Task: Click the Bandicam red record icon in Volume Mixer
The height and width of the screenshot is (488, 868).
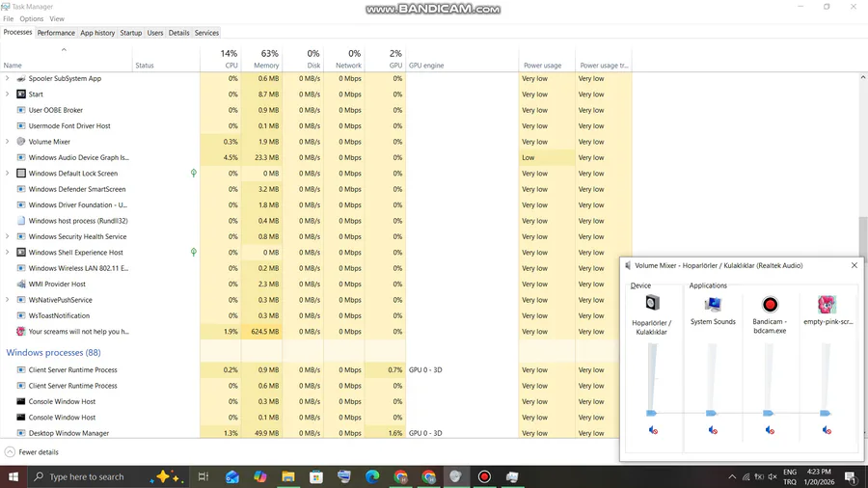Action: [770, 305]
